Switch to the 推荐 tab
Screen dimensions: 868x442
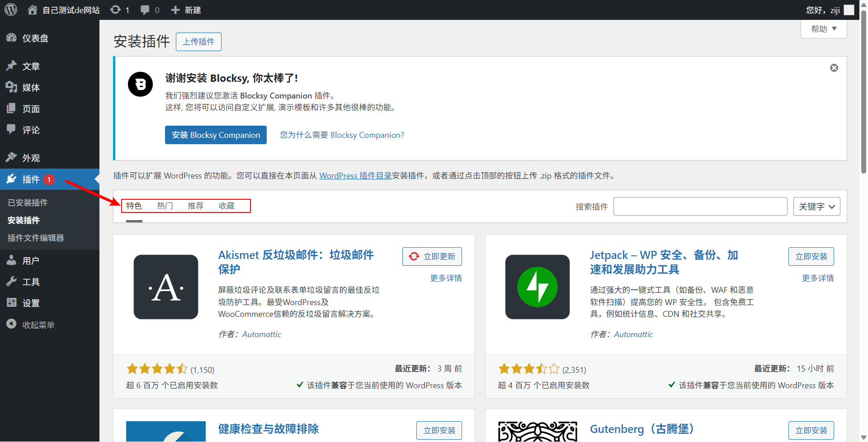coord(195,206)
